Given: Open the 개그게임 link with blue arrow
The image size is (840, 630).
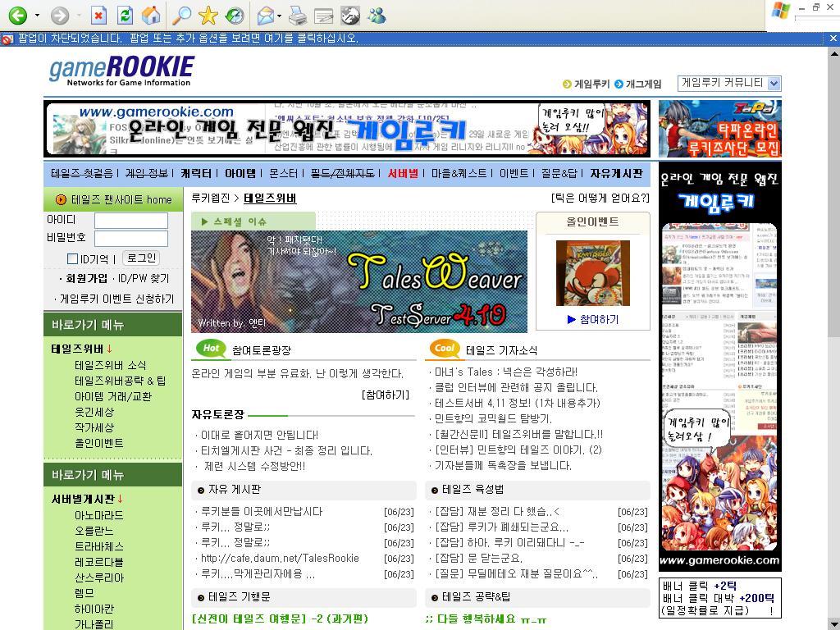Looking at the screenshot, I should pyautogui.click(x=638, y=84).
